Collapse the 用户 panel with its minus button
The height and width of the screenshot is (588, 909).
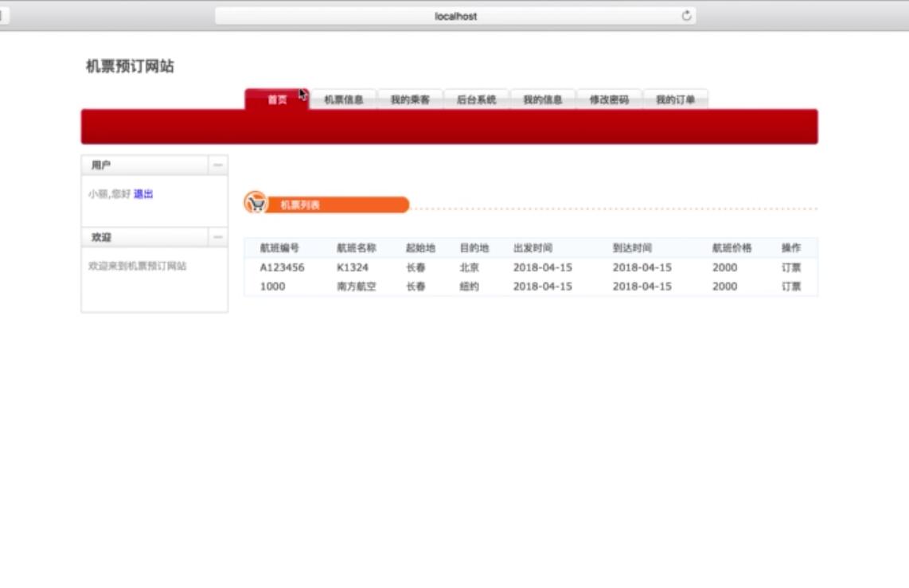pos(218,165)
